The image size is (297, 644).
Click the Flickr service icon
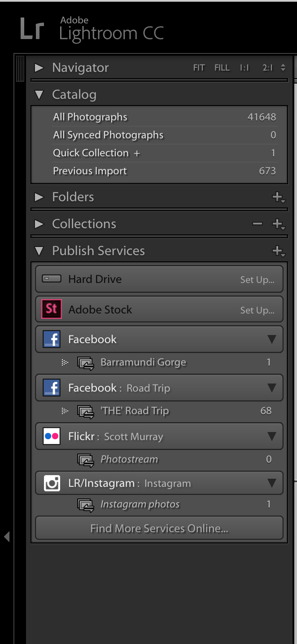[51, 436]
